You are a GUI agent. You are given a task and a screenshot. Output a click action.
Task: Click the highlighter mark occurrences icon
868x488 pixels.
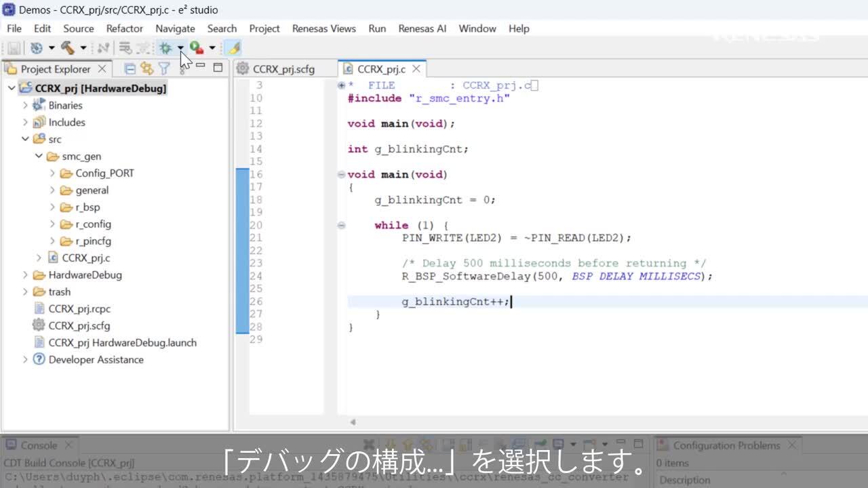click(233, 48)
